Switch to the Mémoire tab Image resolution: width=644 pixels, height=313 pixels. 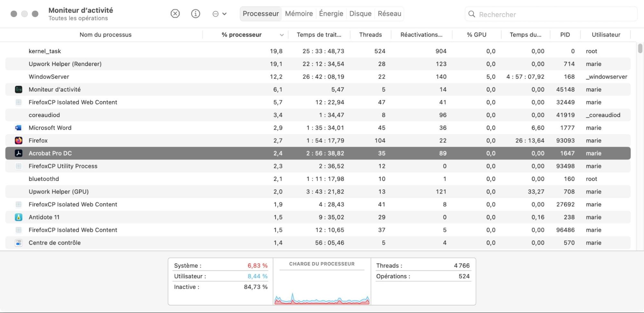pos(299,14)
